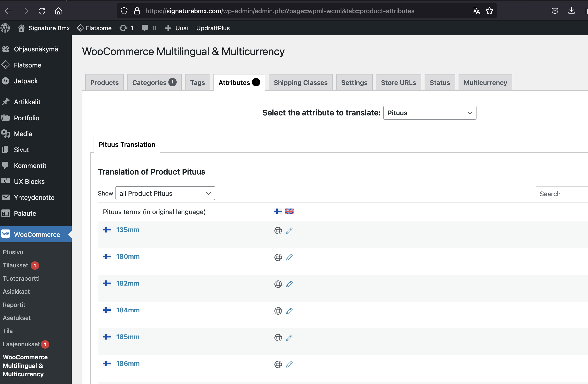Open the WooCommerce sidebar menu

[36, 234]
